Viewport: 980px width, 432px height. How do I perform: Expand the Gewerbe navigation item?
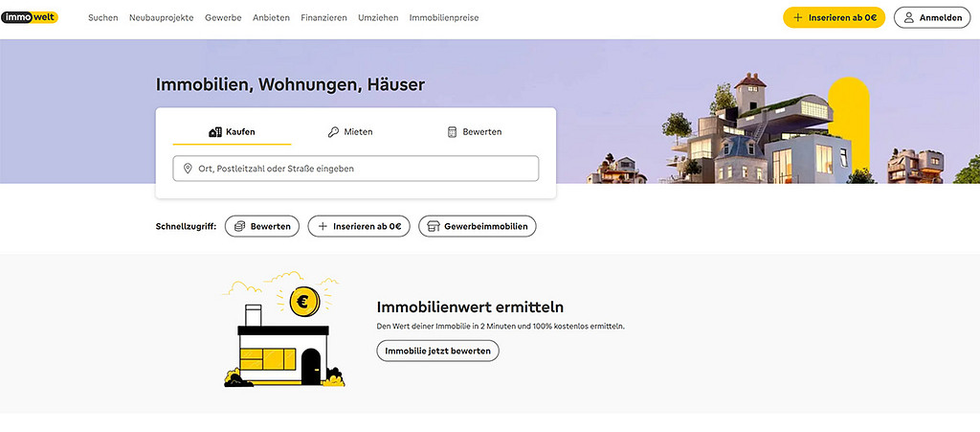[223, 18]
